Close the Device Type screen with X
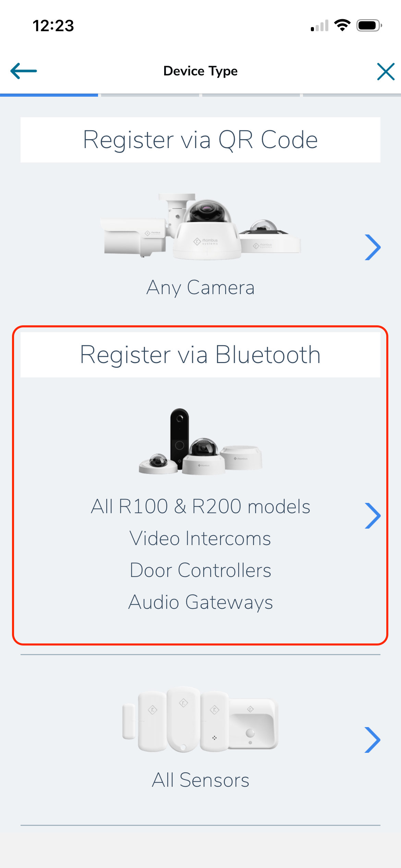The image size is (401, 868). [386, 71]
